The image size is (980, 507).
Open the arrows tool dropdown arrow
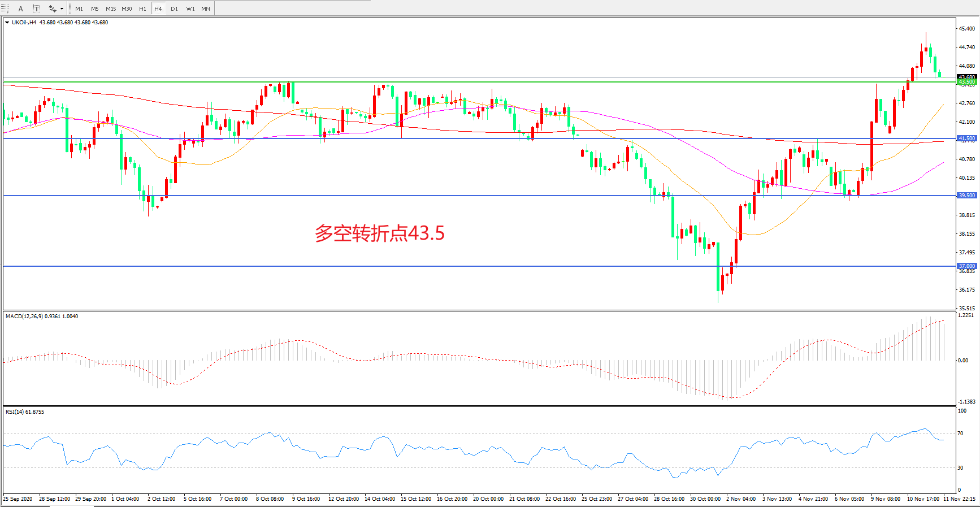[62, 8]
